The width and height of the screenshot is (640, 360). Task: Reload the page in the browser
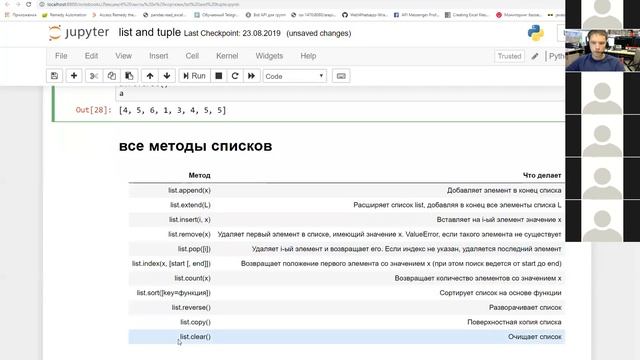tap(28, 4)
